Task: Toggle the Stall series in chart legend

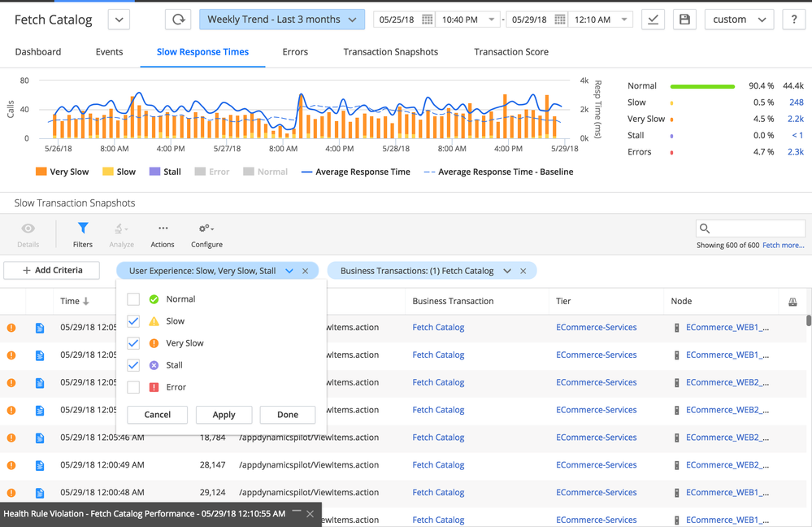Action: click(165, 172)
